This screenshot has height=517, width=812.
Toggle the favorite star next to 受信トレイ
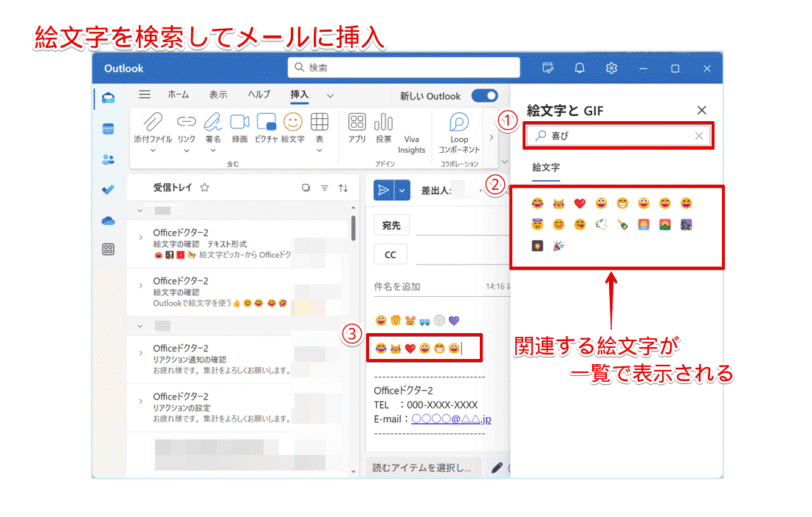(x=205, y=188)
